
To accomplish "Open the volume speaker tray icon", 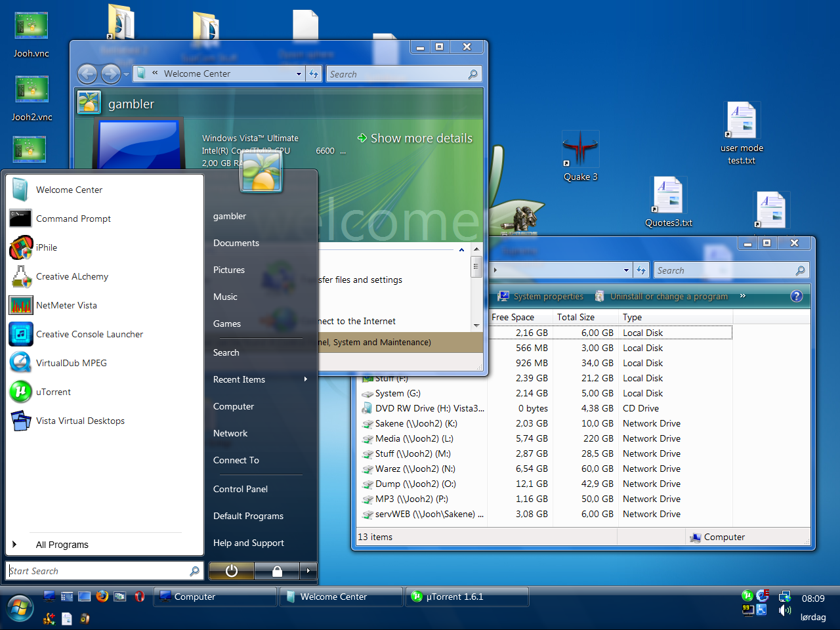I will tap(784, 610).
